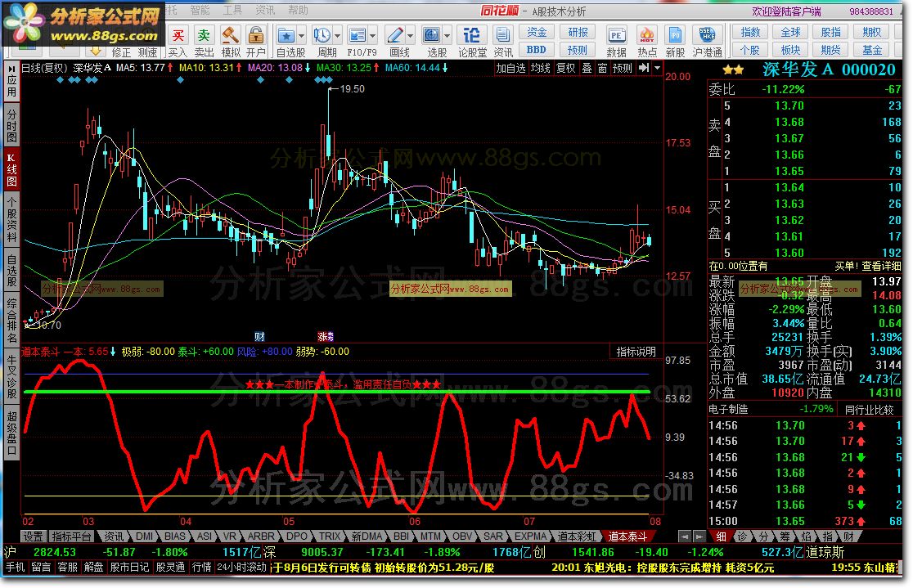The image size is (913, 588).
Task: Expand the 周期 period dropdown arrow
Action: [337, 35]
